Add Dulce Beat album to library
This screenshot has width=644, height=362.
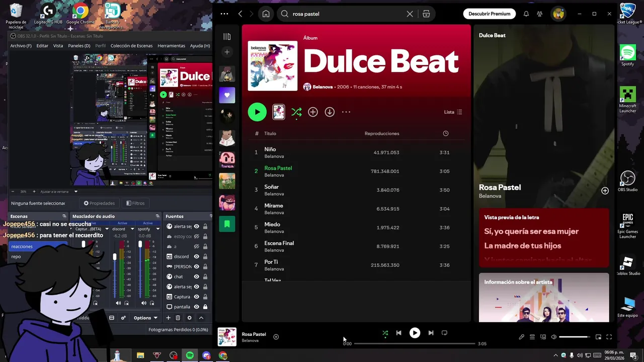(x=313, y=112)
